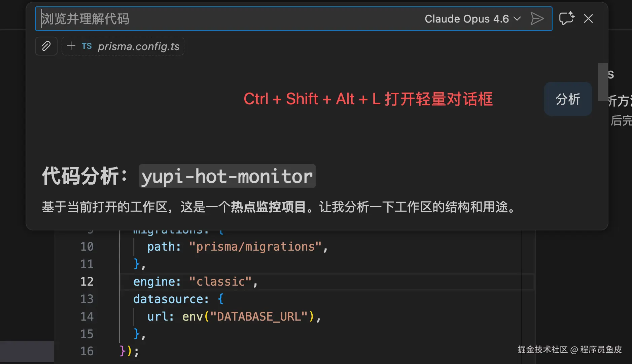Viewport: 632px width, 364px height.
Task: Click line number 16 in the gutter
Action: [x=87, y=351]
